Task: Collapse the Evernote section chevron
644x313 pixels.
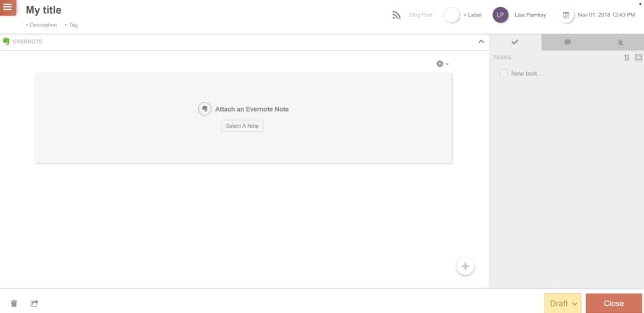Action: pos(481,41)
